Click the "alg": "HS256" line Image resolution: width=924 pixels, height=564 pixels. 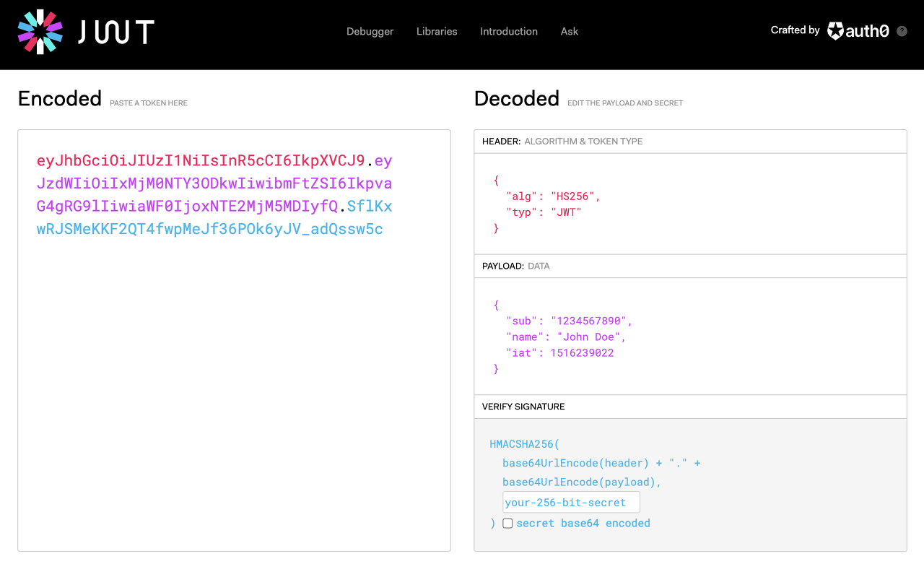coord(553,196)
